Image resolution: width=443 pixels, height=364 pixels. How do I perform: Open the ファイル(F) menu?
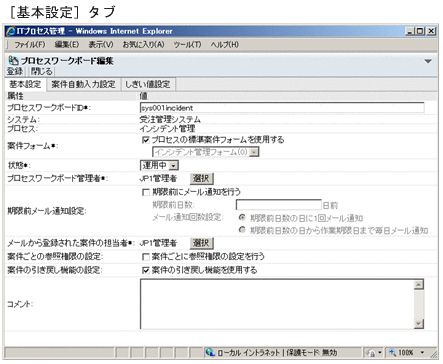(29, 44)
